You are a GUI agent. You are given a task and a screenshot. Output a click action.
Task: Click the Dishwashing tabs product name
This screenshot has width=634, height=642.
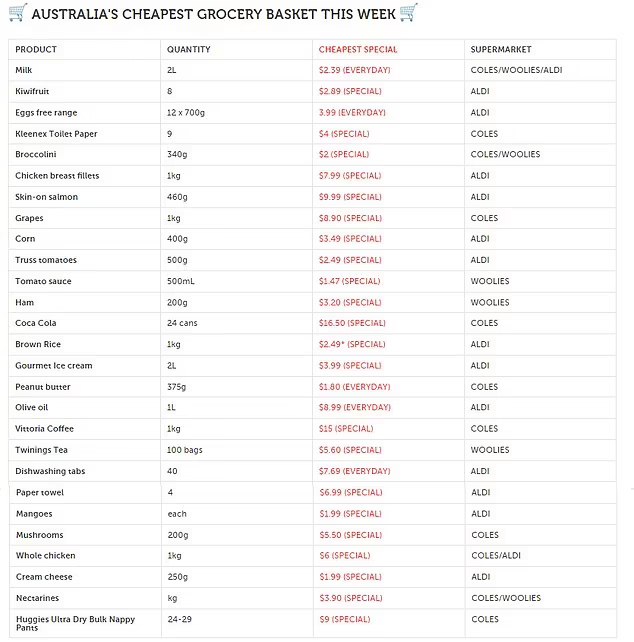click(51, 471)
